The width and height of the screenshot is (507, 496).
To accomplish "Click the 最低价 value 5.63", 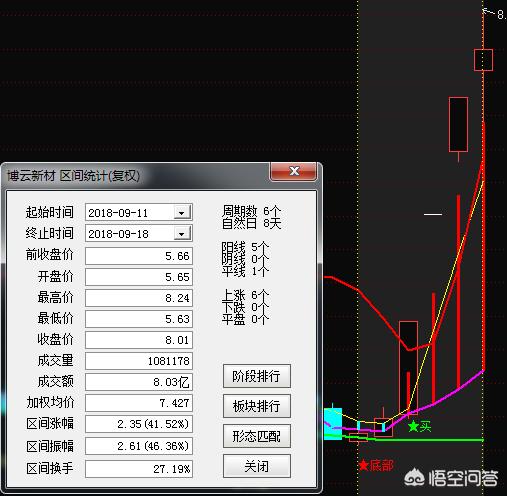I will [139, 319].
